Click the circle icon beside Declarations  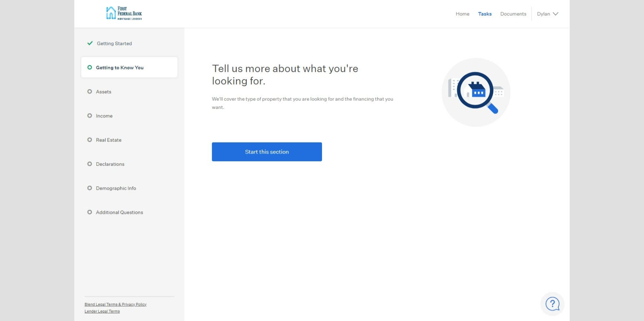pyautogui.click(x=89, y=164)
